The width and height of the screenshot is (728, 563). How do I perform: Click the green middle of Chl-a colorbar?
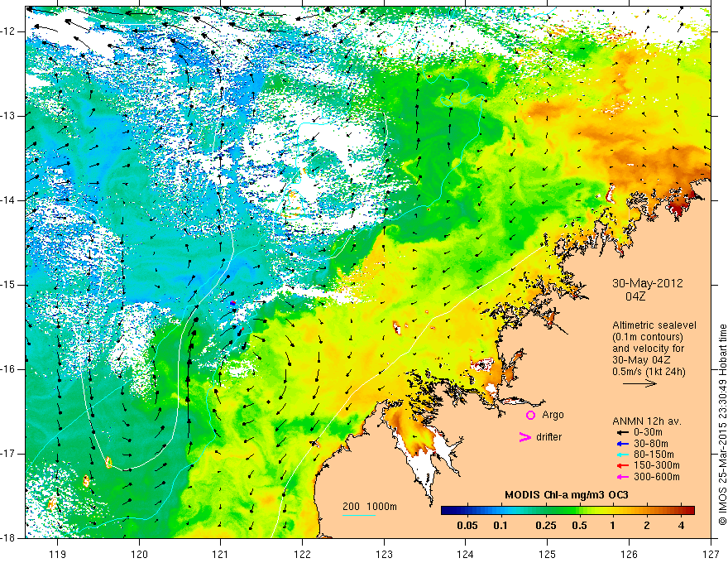pos(568,511)
